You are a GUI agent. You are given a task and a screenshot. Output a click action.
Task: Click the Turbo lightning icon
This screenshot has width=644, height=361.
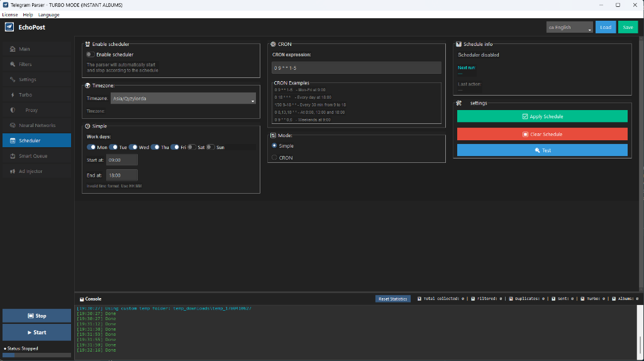tap(13, 95)
